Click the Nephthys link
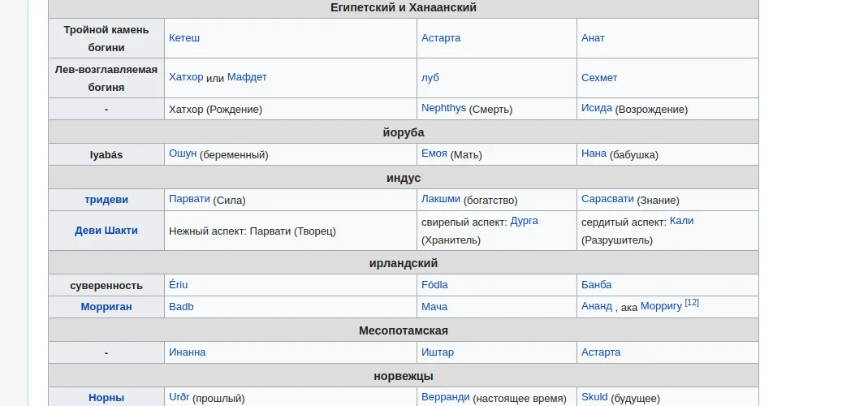This screenshot has width=868, height=406. [x=443, y=108]
